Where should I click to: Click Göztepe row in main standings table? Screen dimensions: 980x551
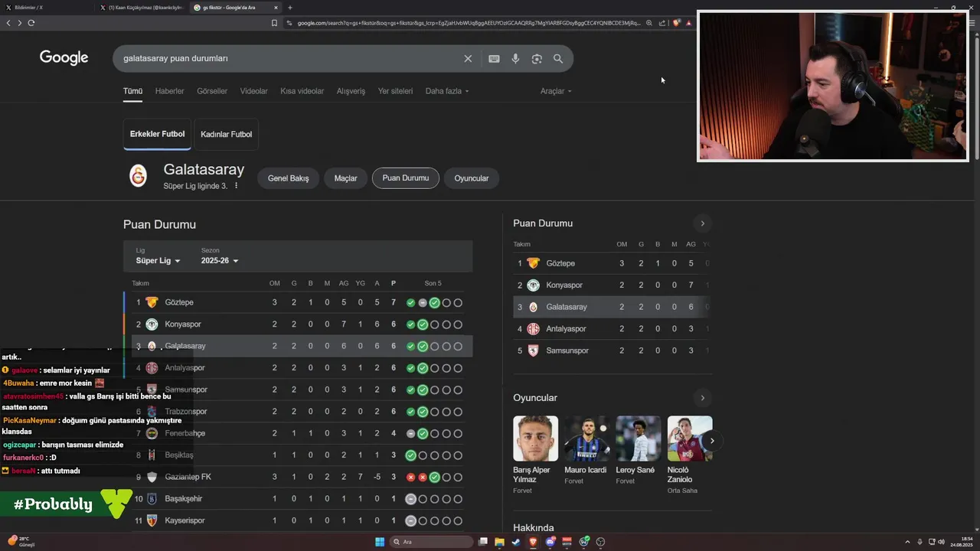pos(298,302)
